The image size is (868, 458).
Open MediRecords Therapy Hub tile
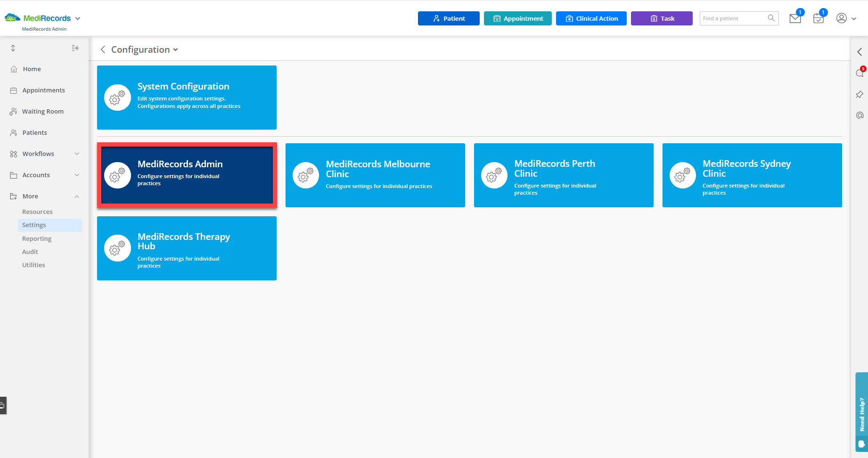tap(187, 248)
